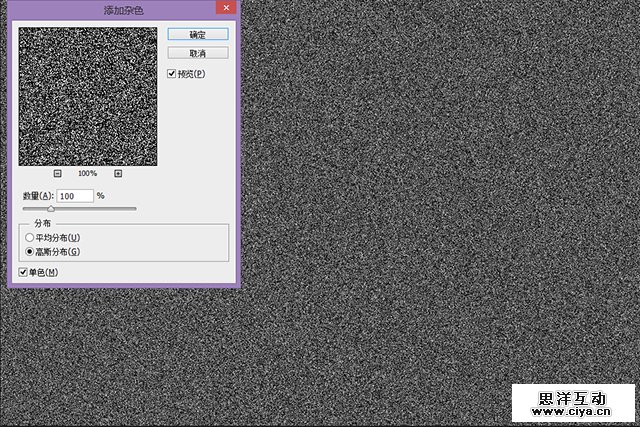Zoom in the noise preview with plus icon
This screenshot has width=640, height=427.
click(x=118, y=173)
